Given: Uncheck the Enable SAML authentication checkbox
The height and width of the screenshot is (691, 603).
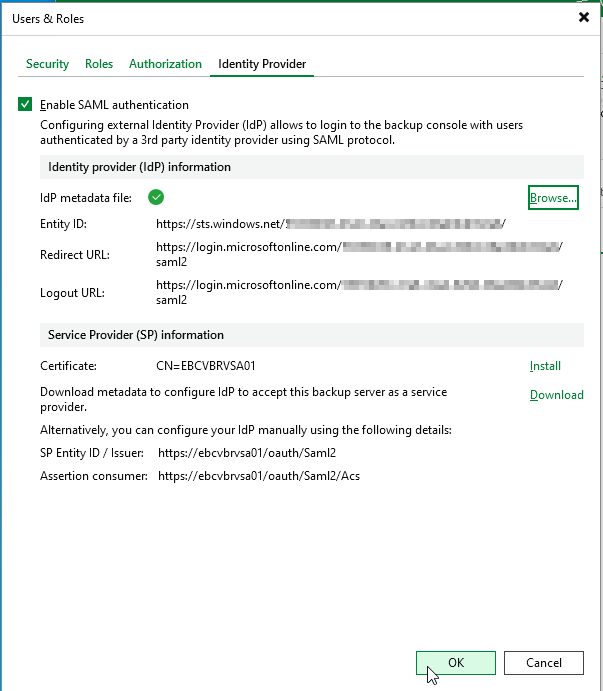Looking at the screenshot, I should [x=25, y=104].
